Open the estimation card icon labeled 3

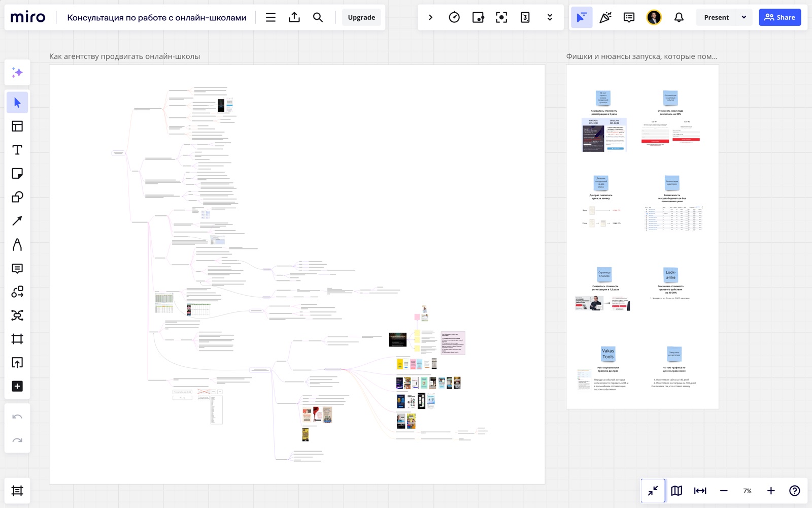click(x=525, y=17)
